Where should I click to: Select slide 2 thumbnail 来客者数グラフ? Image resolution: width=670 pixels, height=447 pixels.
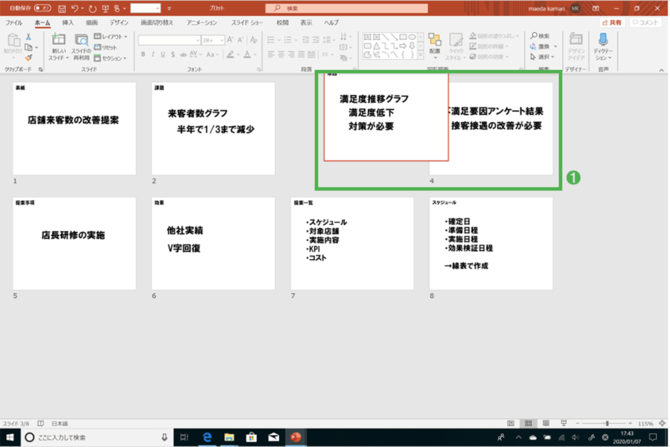pos(213,128)
